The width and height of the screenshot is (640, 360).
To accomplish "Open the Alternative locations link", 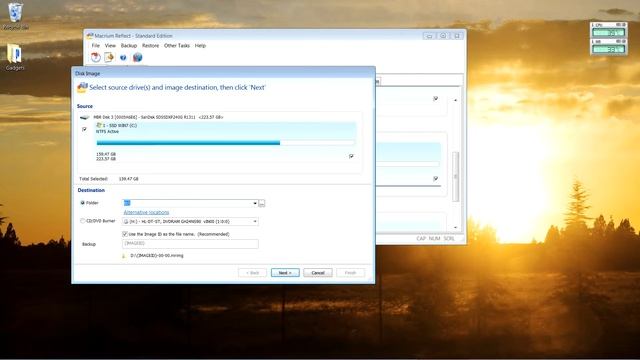I will point(146,212).
